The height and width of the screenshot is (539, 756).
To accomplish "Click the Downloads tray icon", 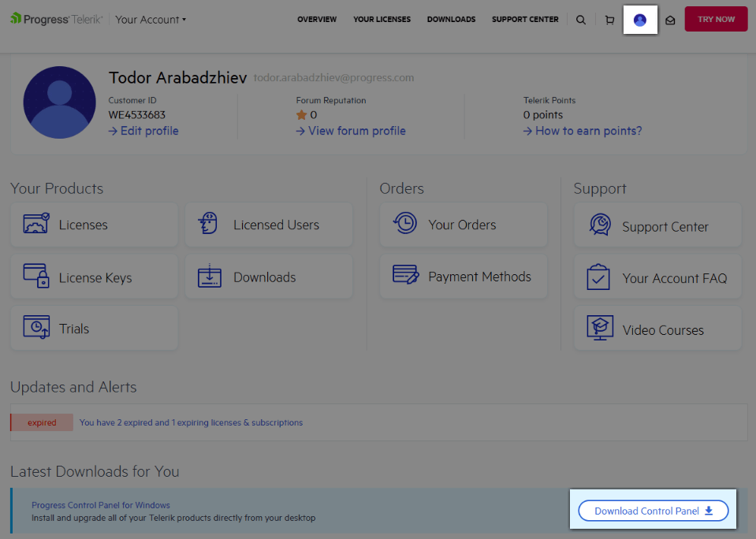I will pos(207,276).
